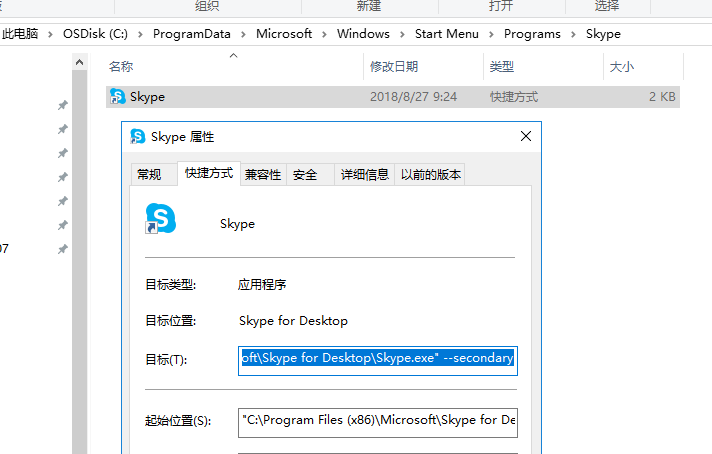Click the 2018/8/27 9:24 date cell

pos(413,97)
